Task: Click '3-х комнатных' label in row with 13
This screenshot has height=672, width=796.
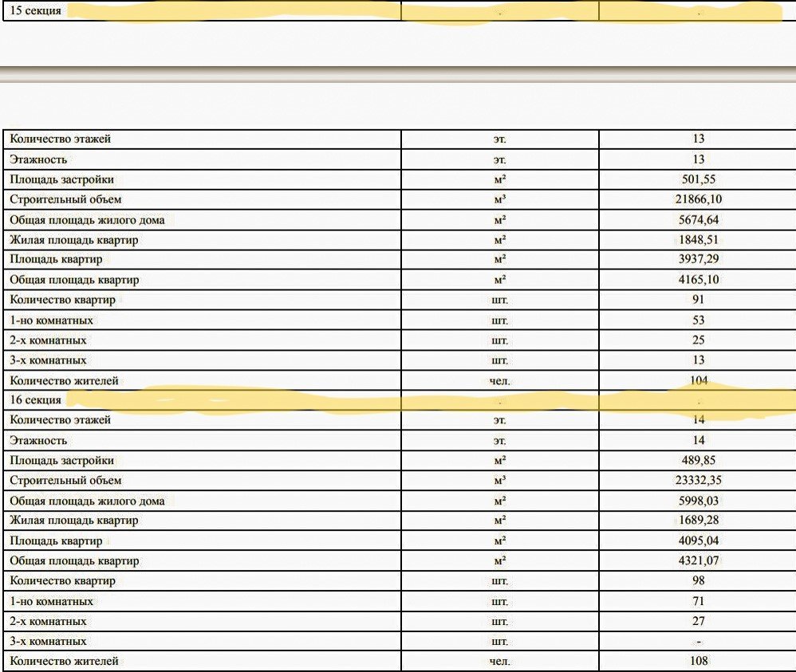Action: tap(48, 360)
